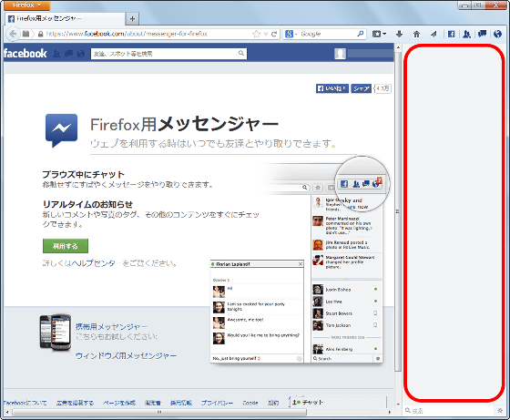The width and height of the screenshot is (510, 420).
Task: Open messages icon in Firefox toolbar
Action: (482, 34)
